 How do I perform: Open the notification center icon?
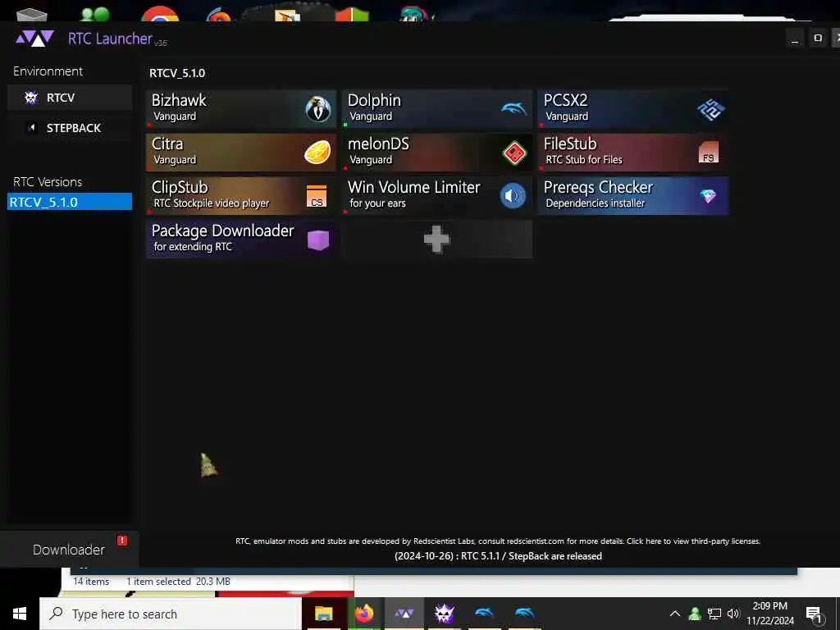814,614
